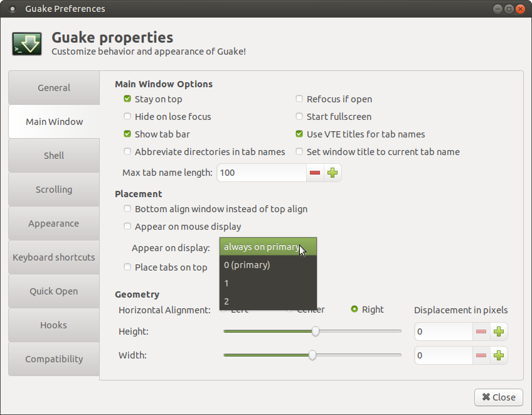Click the Guake terminal logo icon
Image resolution: width=532 pixels, height=415 pixels.
tap(27, 44)
